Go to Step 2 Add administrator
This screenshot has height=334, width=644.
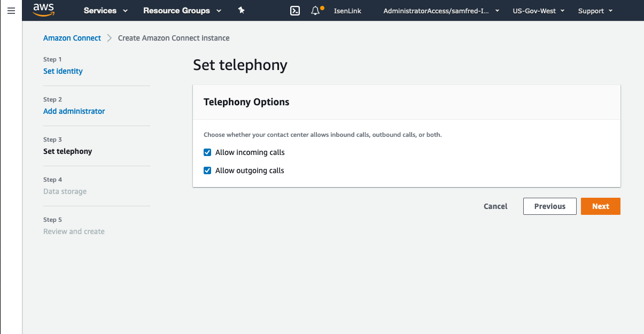pos(74,111)
